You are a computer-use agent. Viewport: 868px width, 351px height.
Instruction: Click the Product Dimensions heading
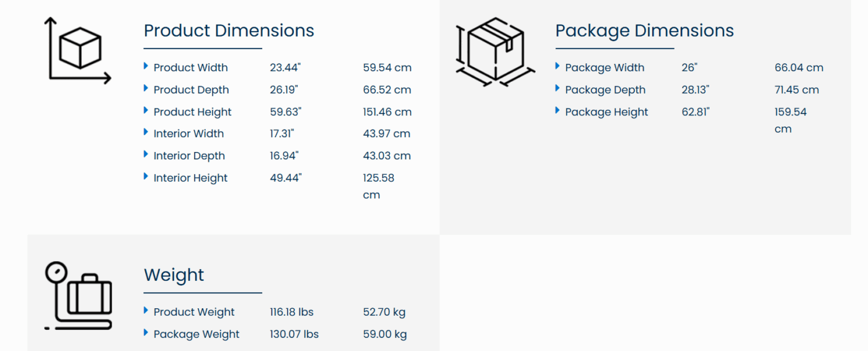[229, 30]
